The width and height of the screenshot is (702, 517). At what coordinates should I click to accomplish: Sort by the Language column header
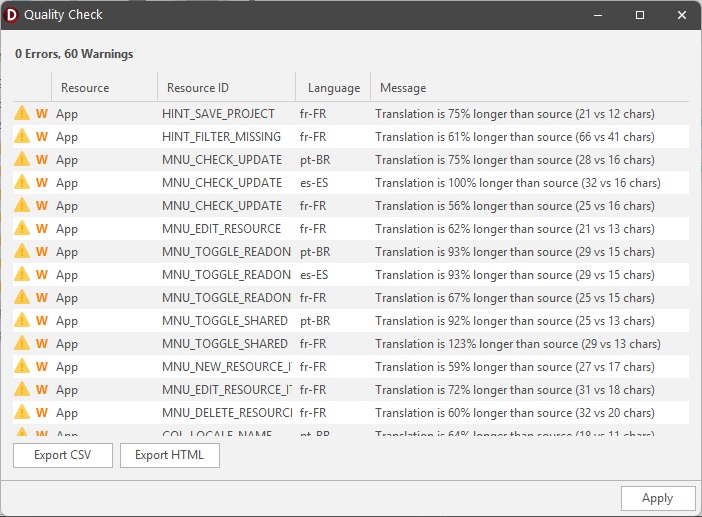click(x=334, y=88)
